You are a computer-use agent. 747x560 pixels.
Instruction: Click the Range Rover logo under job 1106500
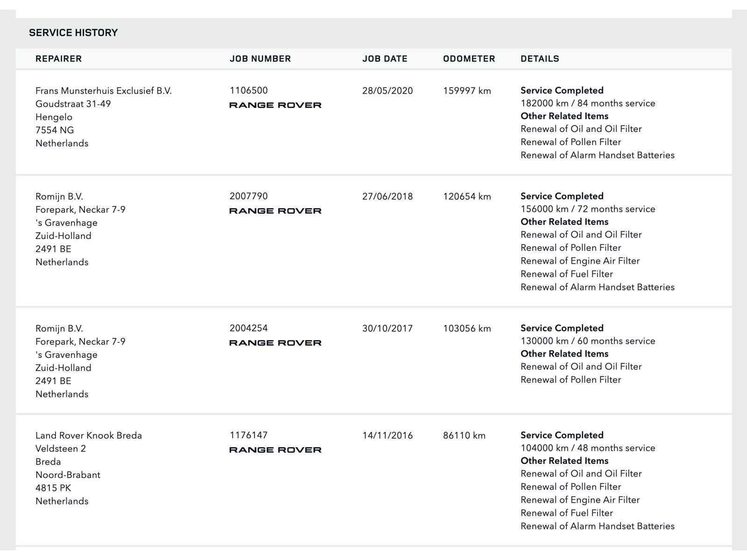coord(275,105)
